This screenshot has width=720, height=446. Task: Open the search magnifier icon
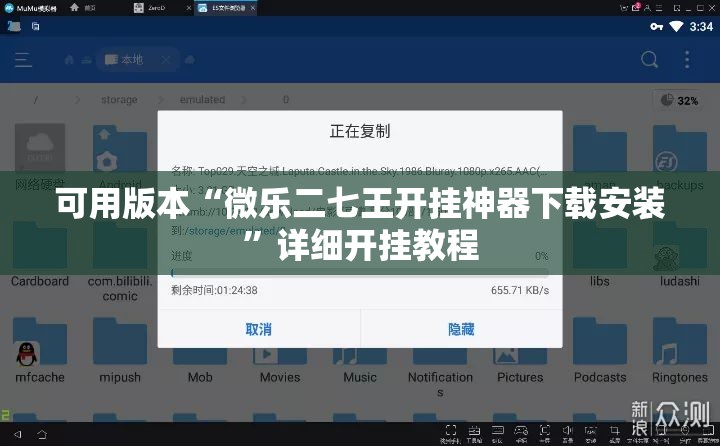(649, 59)
